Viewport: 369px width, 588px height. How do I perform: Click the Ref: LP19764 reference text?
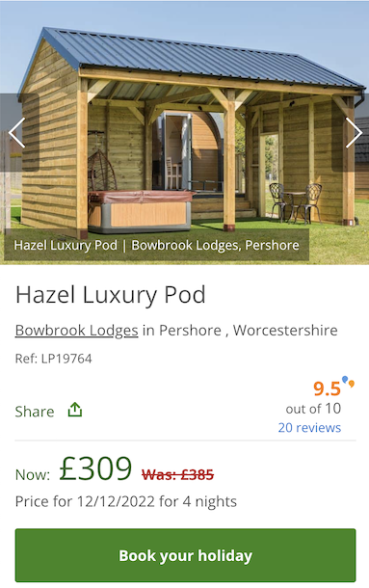point(53,359)
